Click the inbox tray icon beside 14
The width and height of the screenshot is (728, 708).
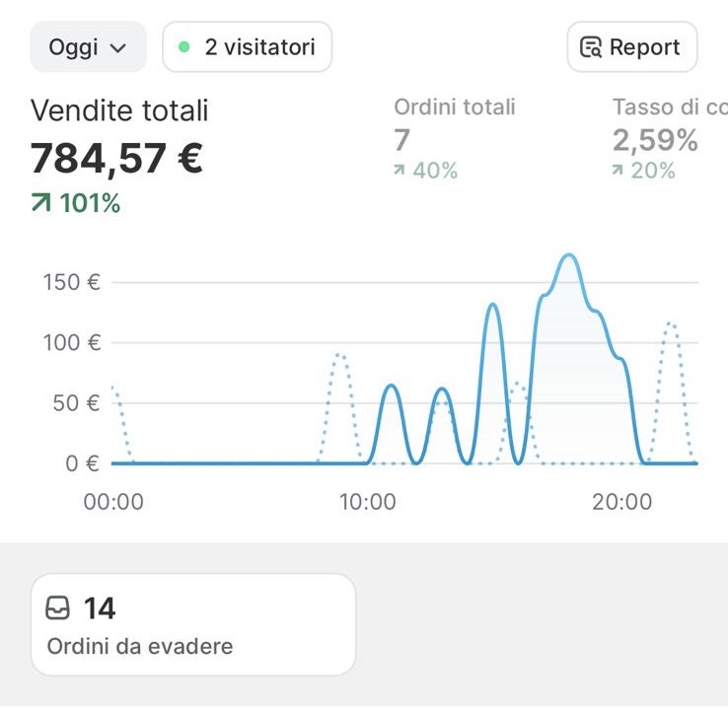tap(57, 607)
